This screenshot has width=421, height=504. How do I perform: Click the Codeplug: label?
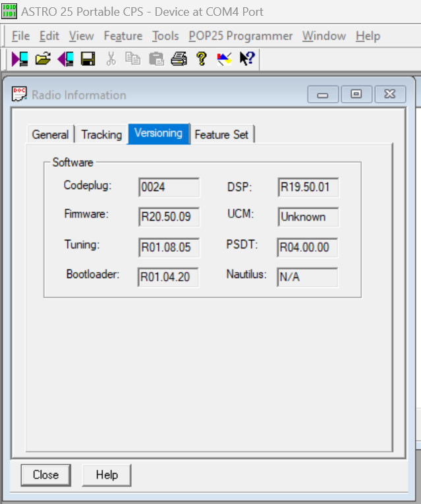pyautogui.click(x=88, y=186)
